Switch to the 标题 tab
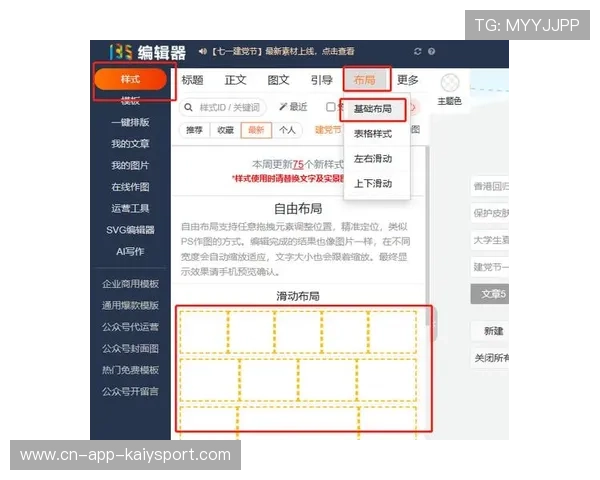Image resolution: width=600 pixels, height=480 pixels. click(192, 80)
